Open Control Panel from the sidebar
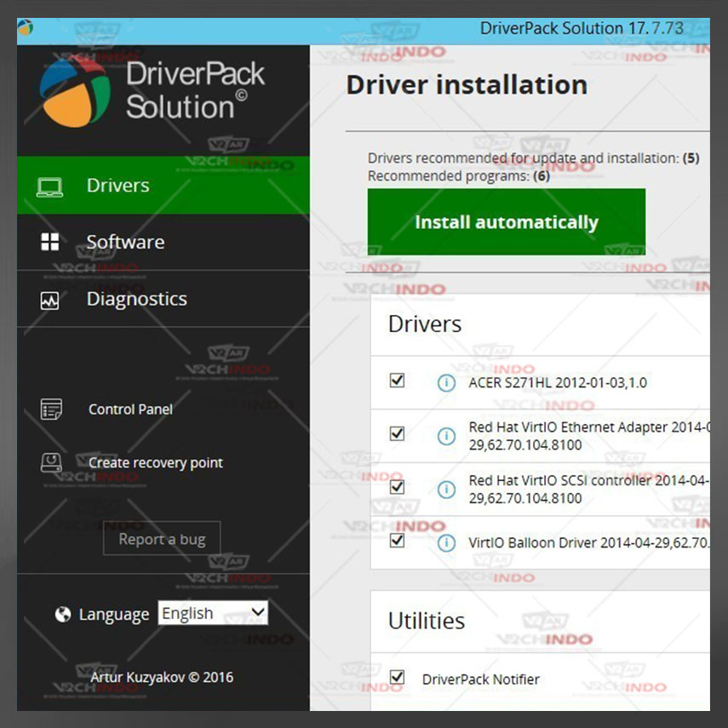This screenshot has width=728, height=728. point(130,409)
